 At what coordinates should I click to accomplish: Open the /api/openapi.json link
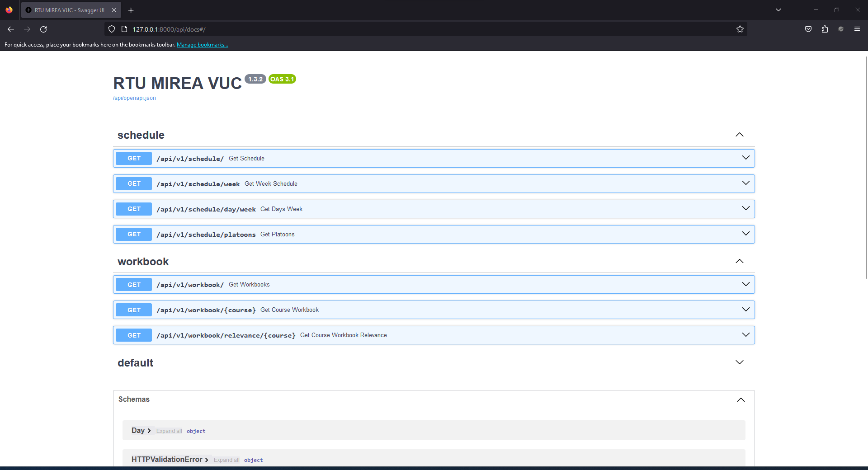click(x=134, y=98)
